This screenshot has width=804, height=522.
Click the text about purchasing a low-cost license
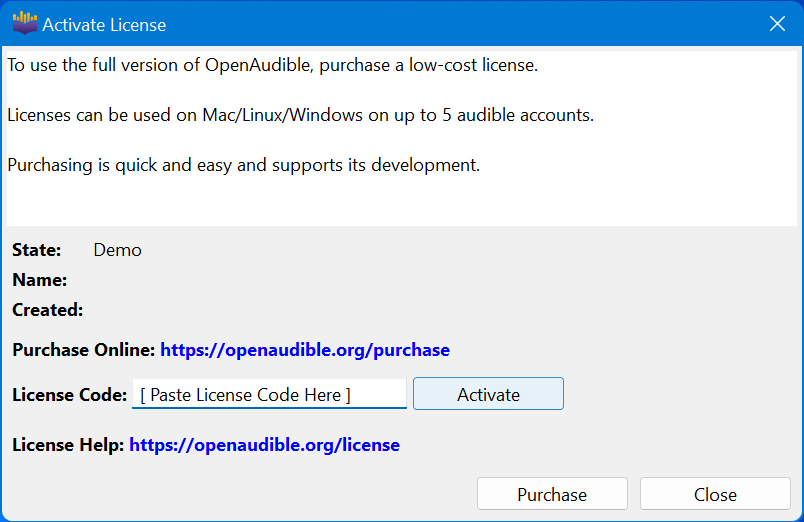pyautogui.click(x=272, y=66)
